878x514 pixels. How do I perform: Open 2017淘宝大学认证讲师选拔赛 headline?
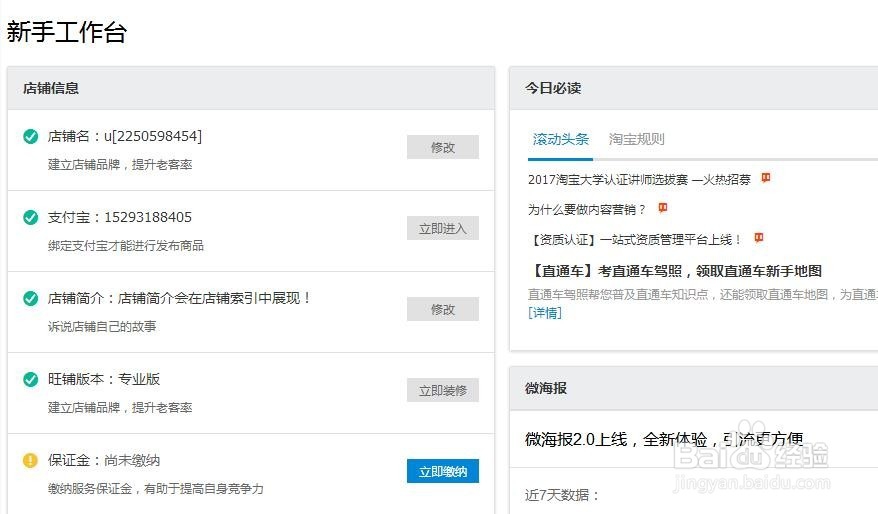pos(639,180)
